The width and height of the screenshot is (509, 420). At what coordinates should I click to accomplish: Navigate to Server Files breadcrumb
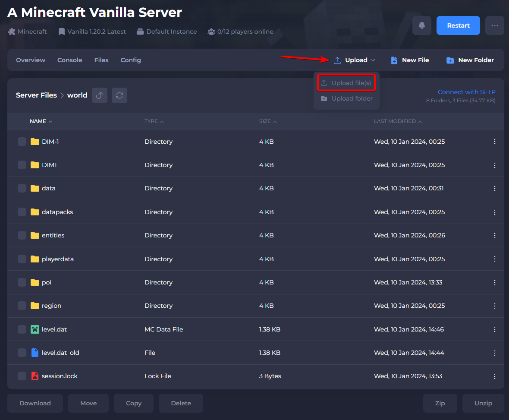(36, 95)
